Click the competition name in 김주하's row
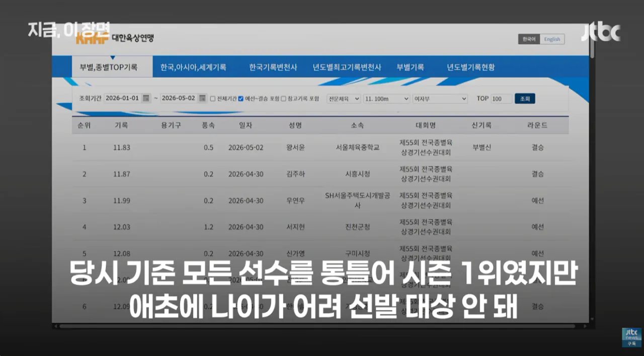 tap(425, 174)
